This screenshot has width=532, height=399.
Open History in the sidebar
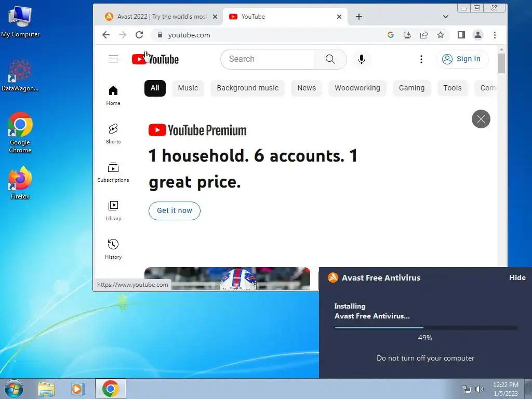click(113, 249)
